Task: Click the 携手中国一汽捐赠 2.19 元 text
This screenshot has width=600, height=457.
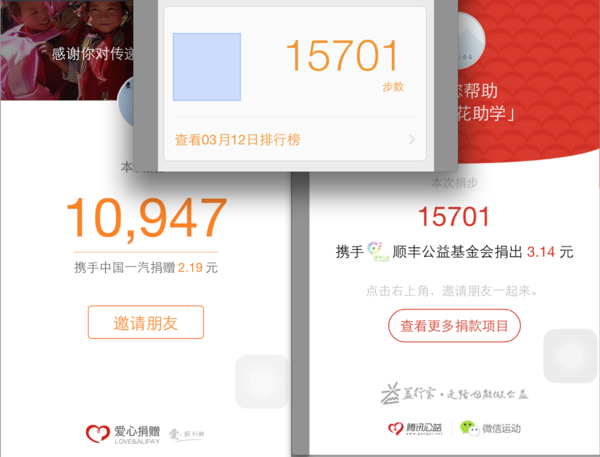Action: click(x=146, y=268)
